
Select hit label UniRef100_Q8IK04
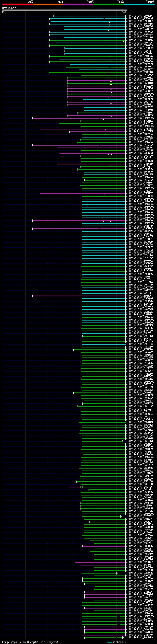click(141, 592)
